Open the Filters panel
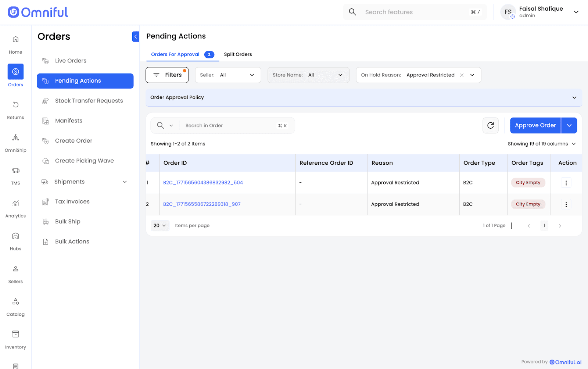Image resolution: width=588 pixels, height=369 pixels. tap(167, 75)
